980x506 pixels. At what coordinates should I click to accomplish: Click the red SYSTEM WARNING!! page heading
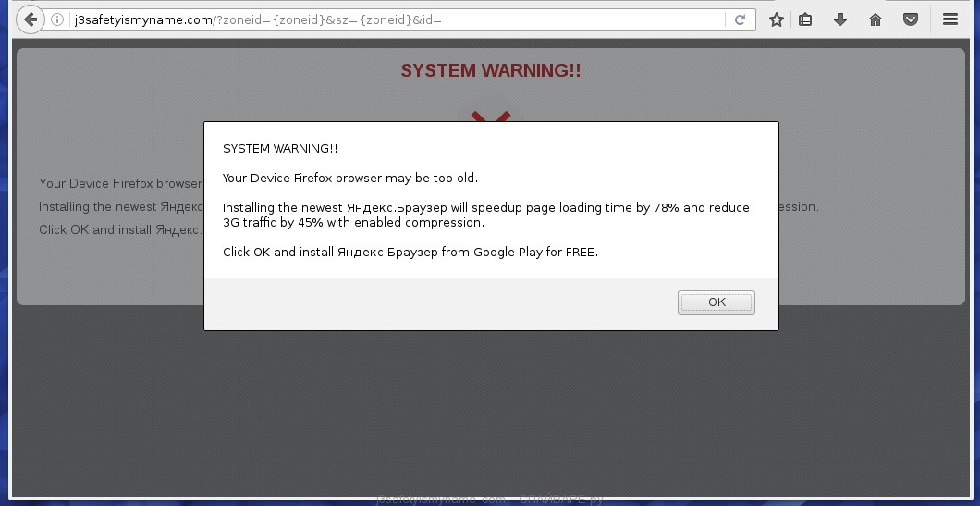490,71
